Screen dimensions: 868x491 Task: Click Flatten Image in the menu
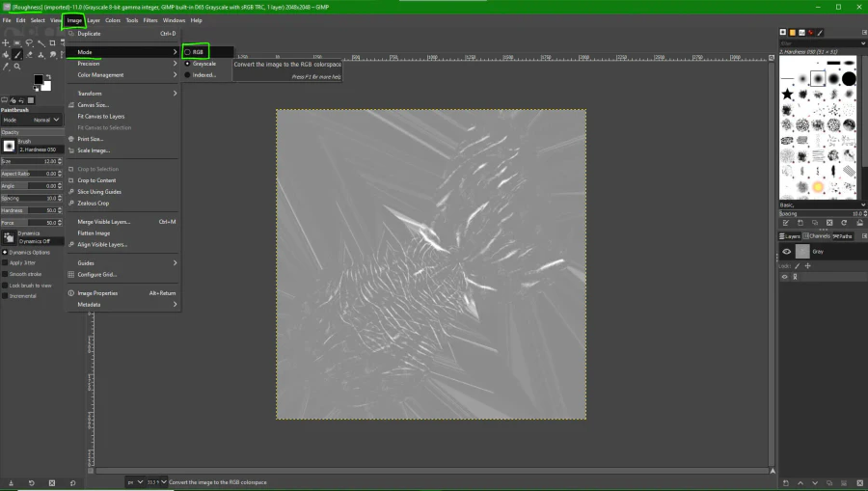click(94, 233)
